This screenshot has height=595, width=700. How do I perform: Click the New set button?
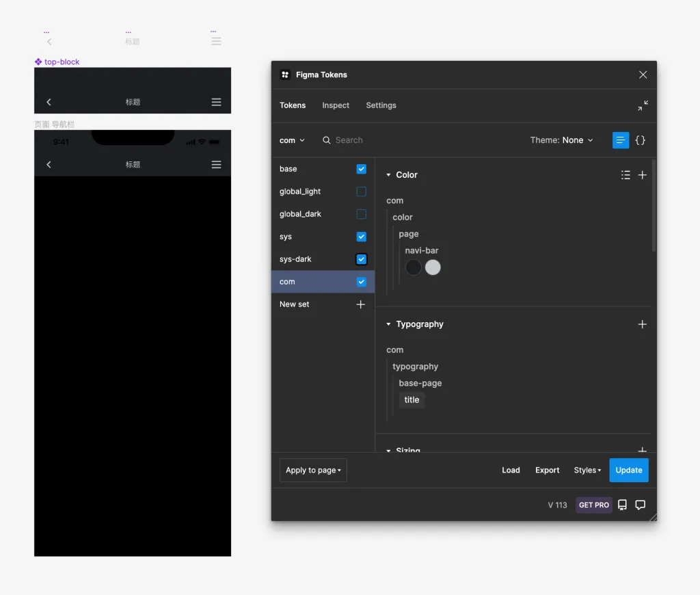click(323, 304)
